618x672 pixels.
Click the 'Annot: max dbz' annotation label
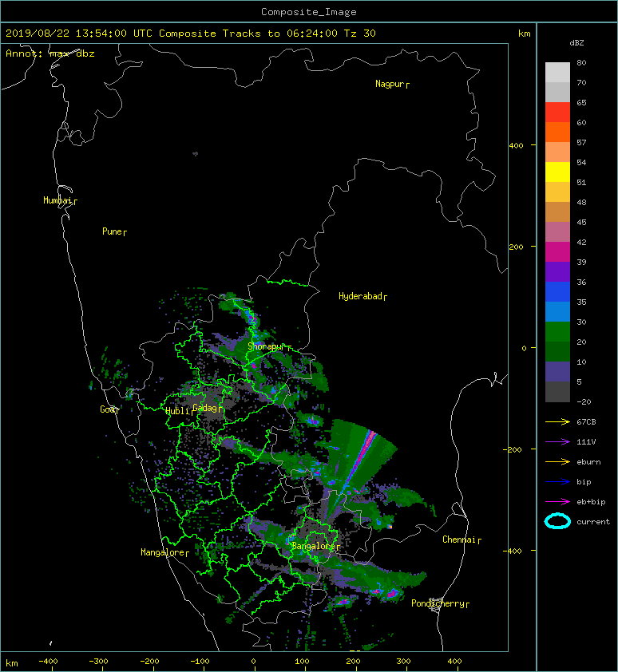tap(50, 54)
